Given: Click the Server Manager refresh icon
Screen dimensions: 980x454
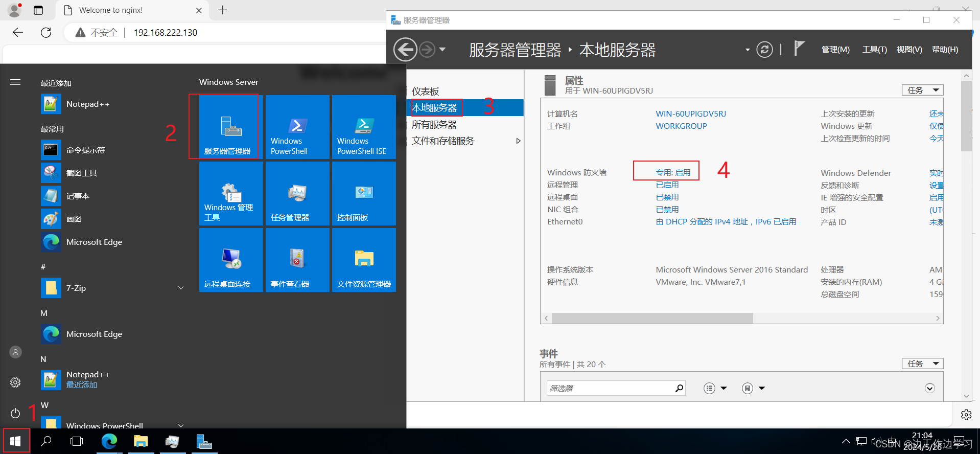Looking at the screenshot, I should click(x=764, y=50).
